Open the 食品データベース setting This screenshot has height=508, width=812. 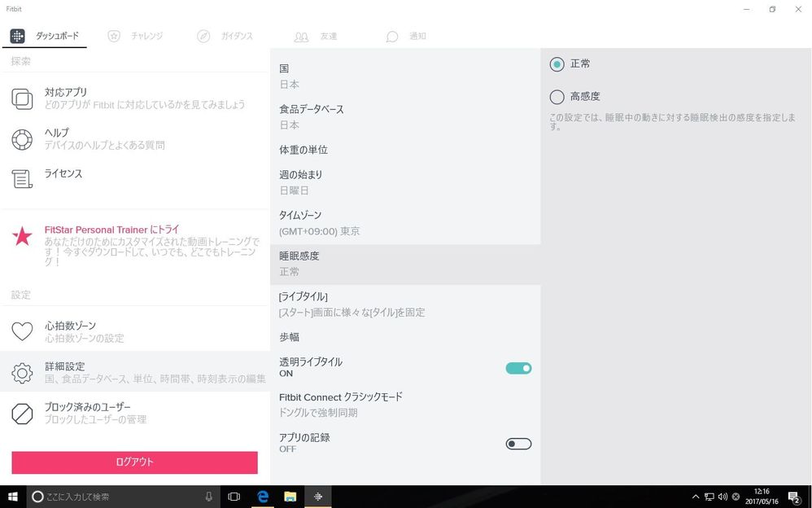(405, 117)
